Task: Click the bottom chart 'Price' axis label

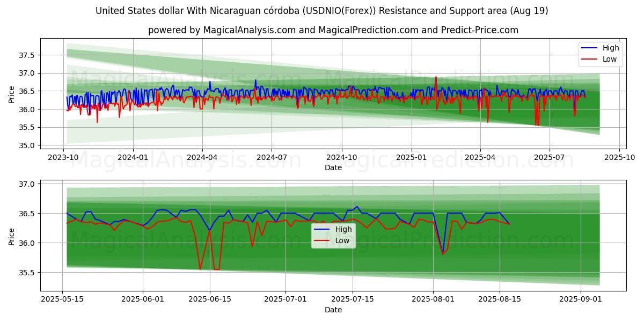Action: (x=12, y=236)
